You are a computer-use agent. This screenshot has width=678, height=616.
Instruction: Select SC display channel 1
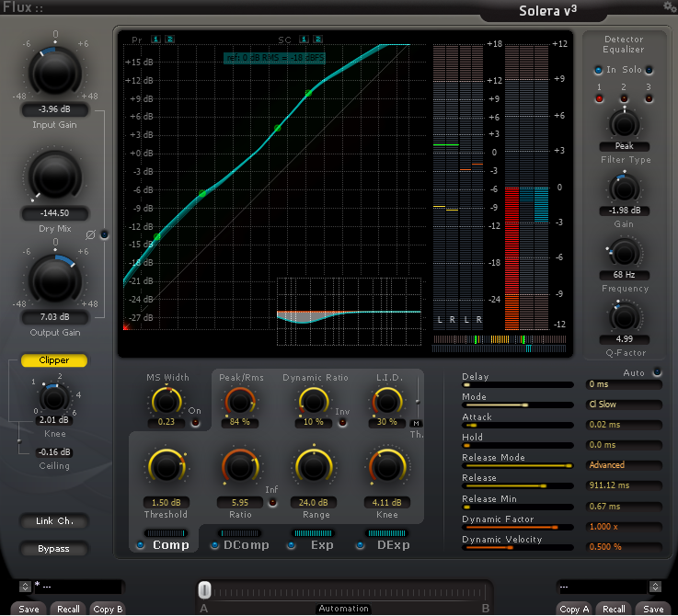point(304,40)
